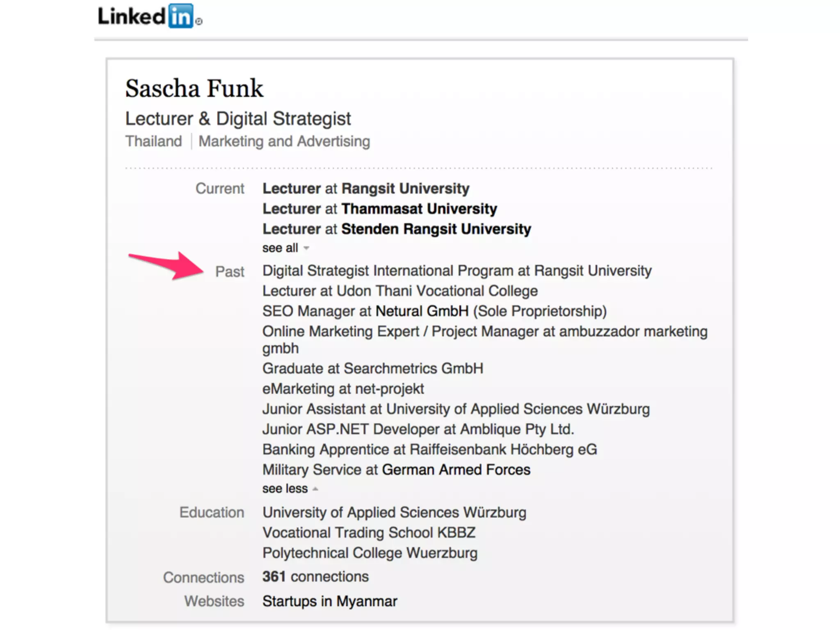
Task: Click the Sascha Funk profile name
Action: pyautogui.click(x=194, y=89)
